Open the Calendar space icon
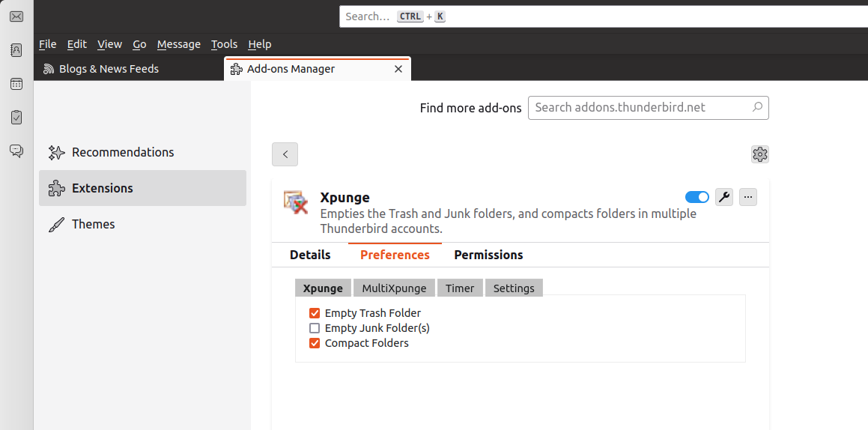Screen dimensions: 868x430 [16, 84]
